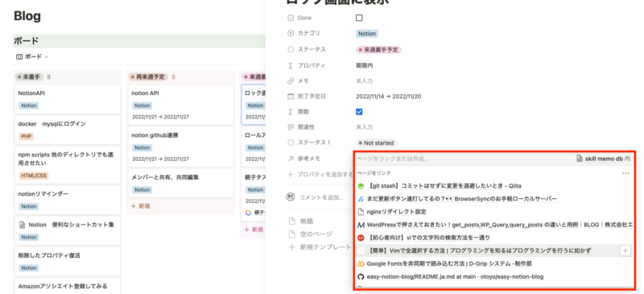Viewport: 644px width, 294px height.
Task: Click the カテゴリ select property icon
Action: click(291, 33)
